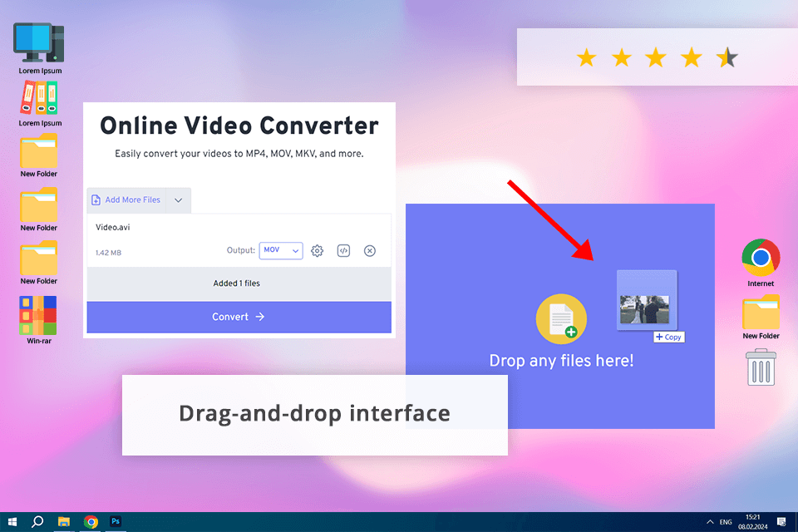Click the yellow add-file circle icon
This screenshot has height=532, width=798.
pyautogui.click(x=561, y=319)
